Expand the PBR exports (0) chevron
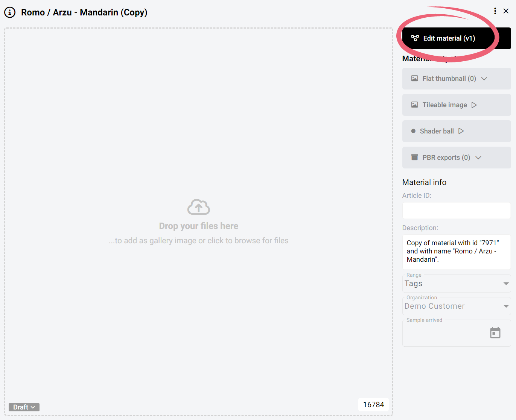 [478, 158]
